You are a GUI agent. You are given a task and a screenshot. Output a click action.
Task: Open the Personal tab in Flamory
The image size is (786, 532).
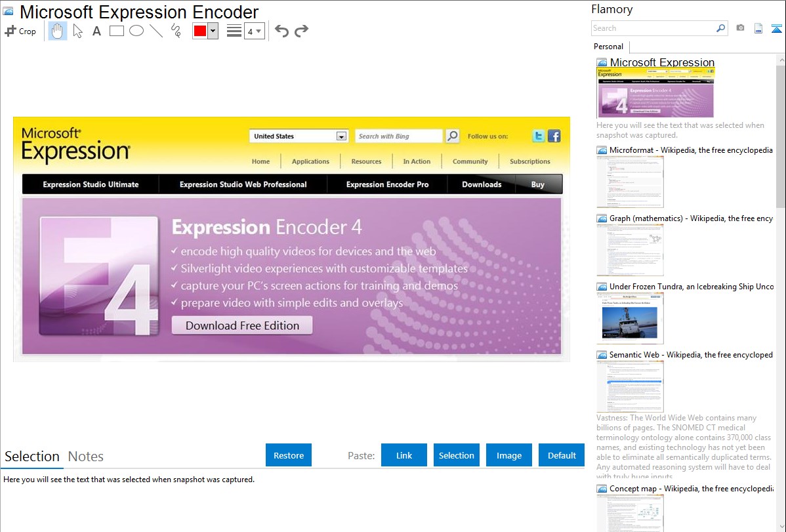click(x=608, y=47)
